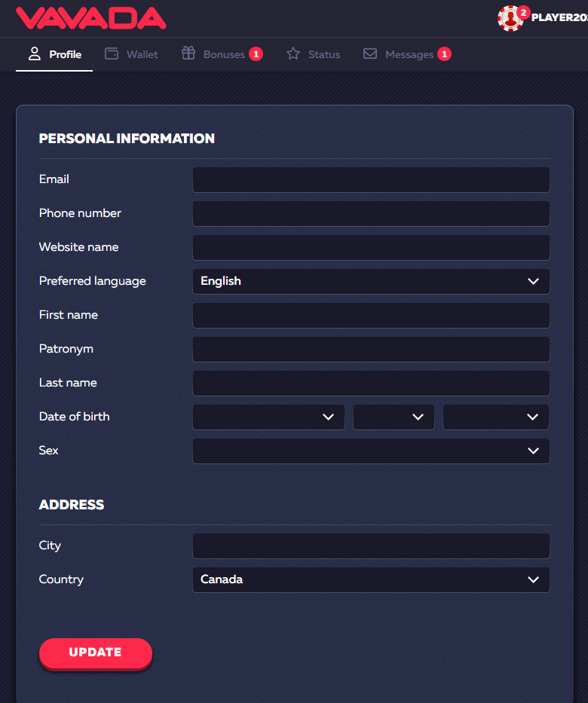
Task: Click into the City input field
Action: click(x=371, y=546)
